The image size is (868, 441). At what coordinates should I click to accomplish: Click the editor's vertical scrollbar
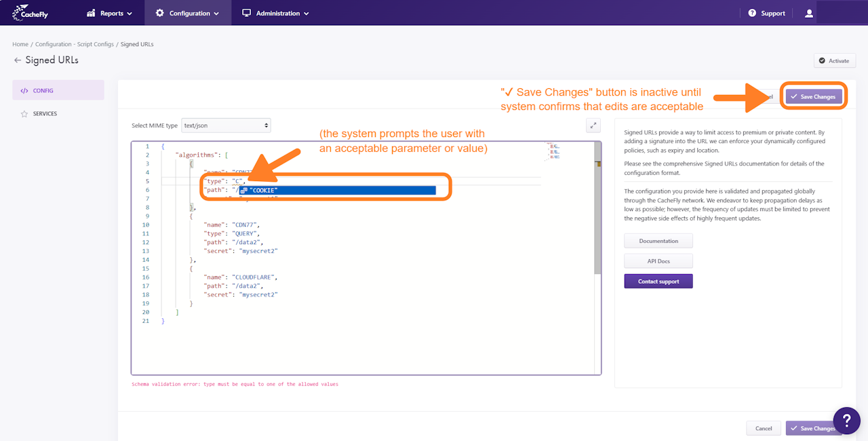click(597, 208)
